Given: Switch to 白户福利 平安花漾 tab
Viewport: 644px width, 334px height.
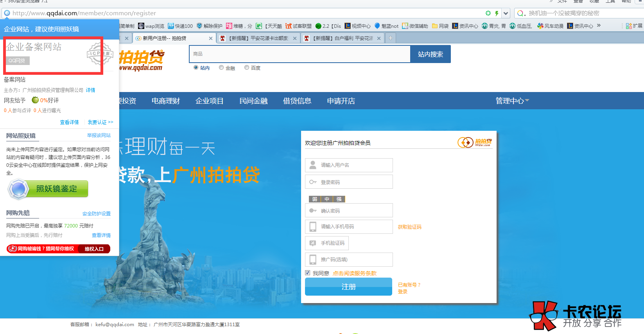Looking at the screenshot, I should [x=343, y=38].
